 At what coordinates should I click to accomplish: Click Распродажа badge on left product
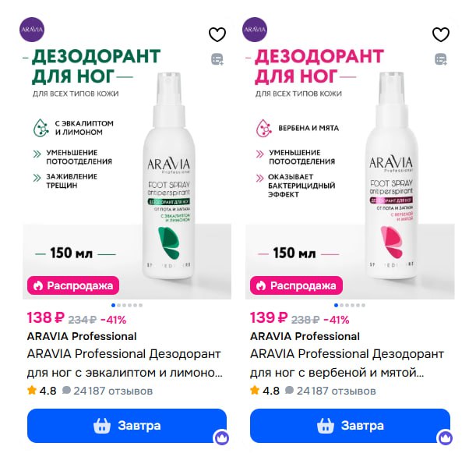coord(73,285)
